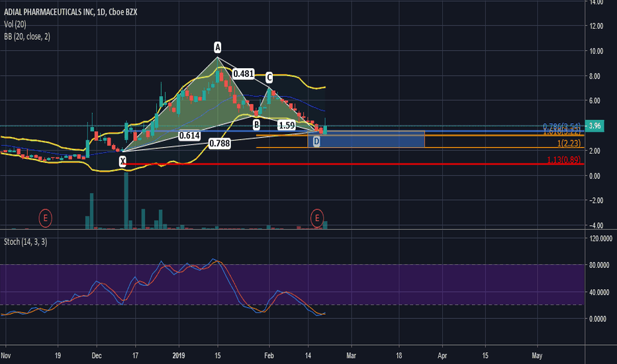Select the blue target zone rectangle

point(366,139)
